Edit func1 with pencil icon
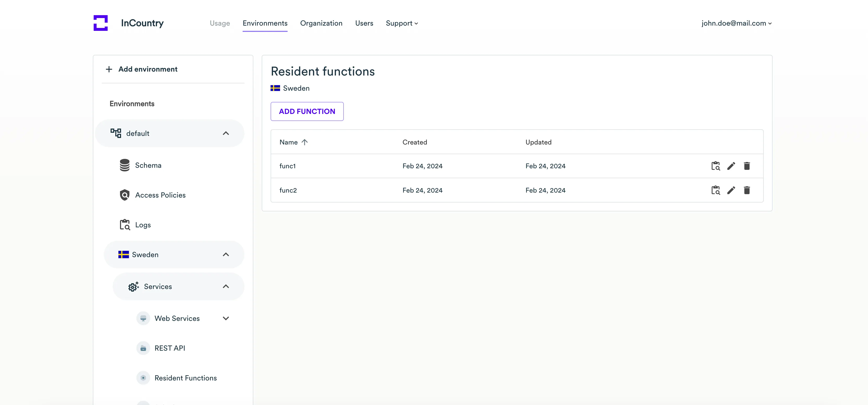 (731, 166)
